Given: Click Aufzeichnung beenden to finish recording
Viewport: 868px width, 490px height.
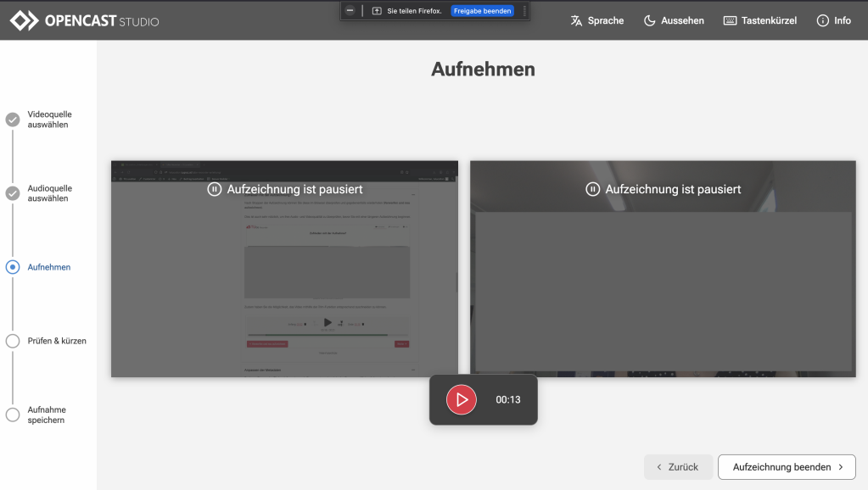Looking at the screenshot, I should click(x=787, y=467).
